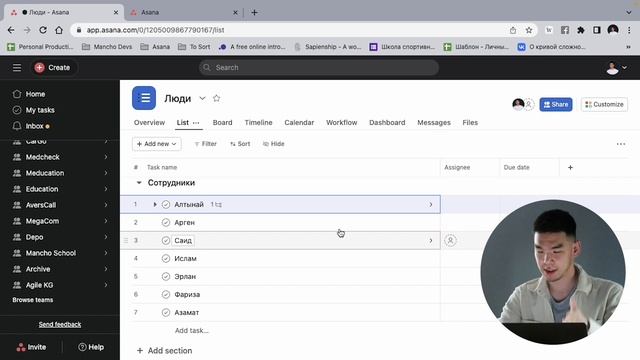Open the Sort options
This screenshot has height=360, width=640.
[240, 144]
